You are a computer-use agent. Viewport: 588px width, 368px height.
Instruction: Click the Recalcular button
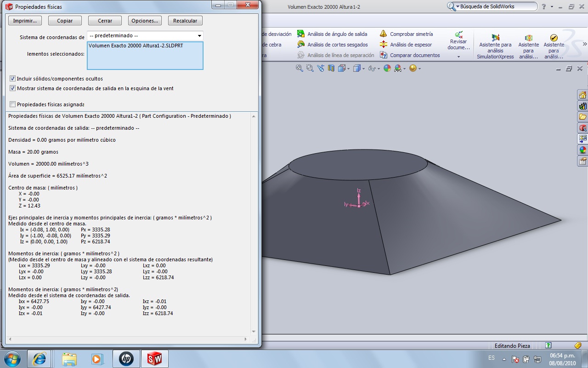(x=185, y=21)
